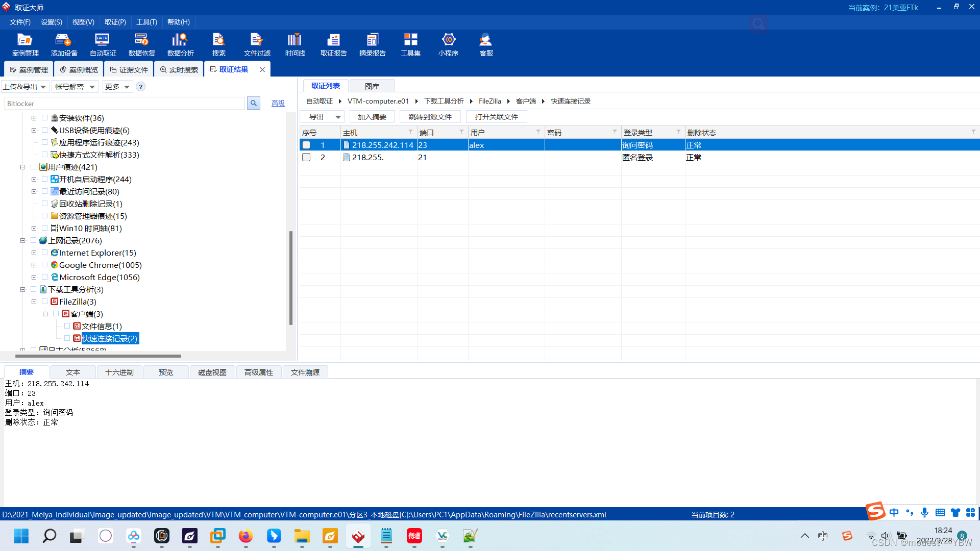
Task: Tick the Google Chrome(1005) tree checkbox
Action: [x=45, y=265]
